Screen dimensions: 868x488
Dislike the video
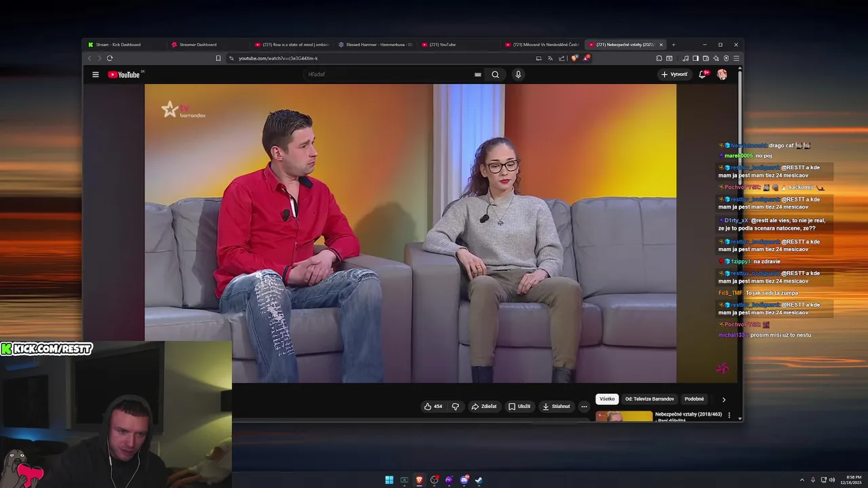(x=456, y=407)
